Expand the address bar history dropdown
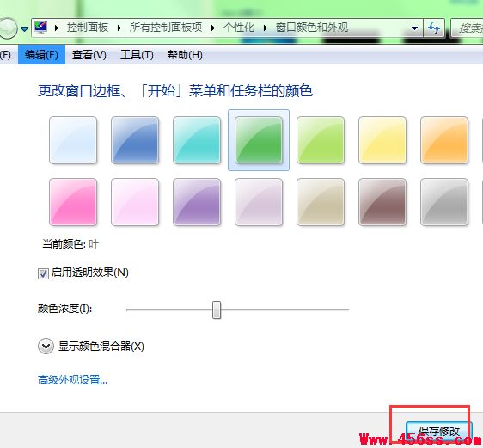 [x=414, y=28]
